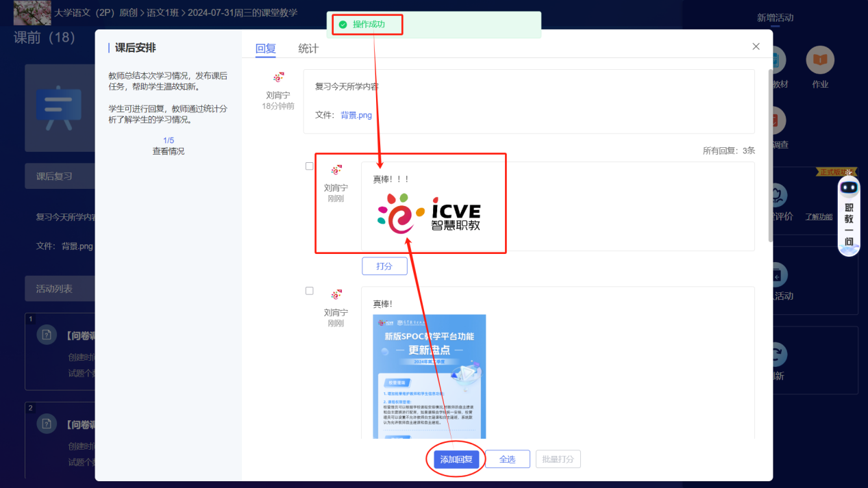Click the second 问卷调查 activity icon

click(47, 424)
